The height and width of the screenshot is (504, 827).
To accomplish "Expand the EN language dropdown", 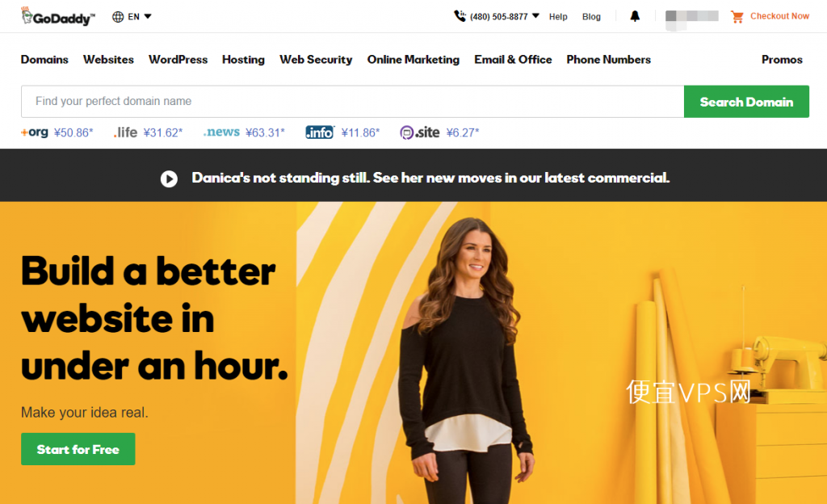I will click(x=148, y=16).
